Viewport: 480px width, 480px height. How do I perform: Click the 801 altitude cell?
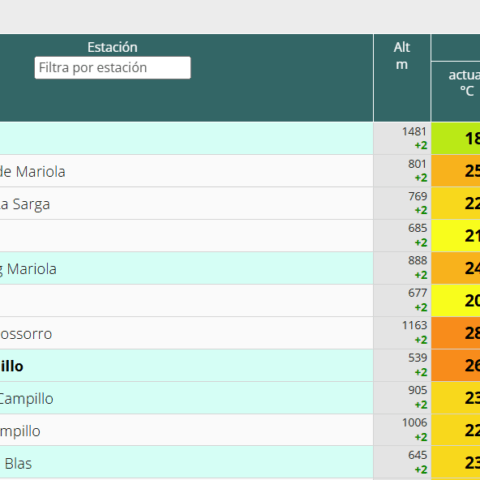point(402,171)
